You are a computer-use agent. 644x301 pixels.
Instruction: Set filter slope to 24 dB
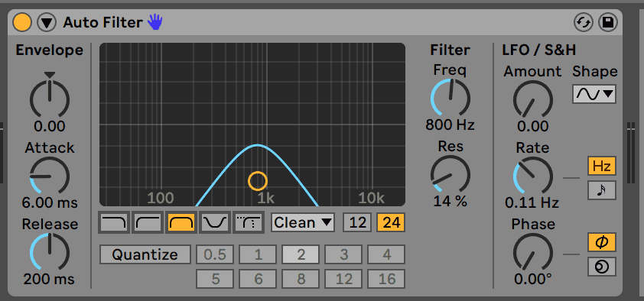tap(391, 222)
